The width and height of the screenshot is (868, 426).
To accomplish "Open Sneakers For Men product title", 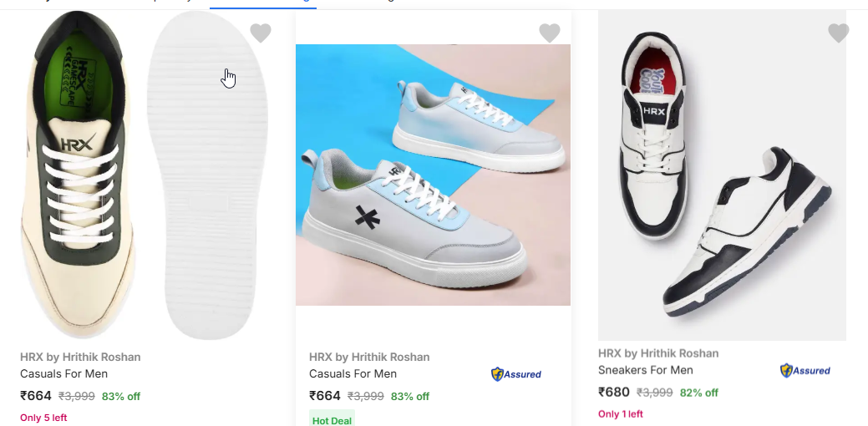I will click(645, 370).
